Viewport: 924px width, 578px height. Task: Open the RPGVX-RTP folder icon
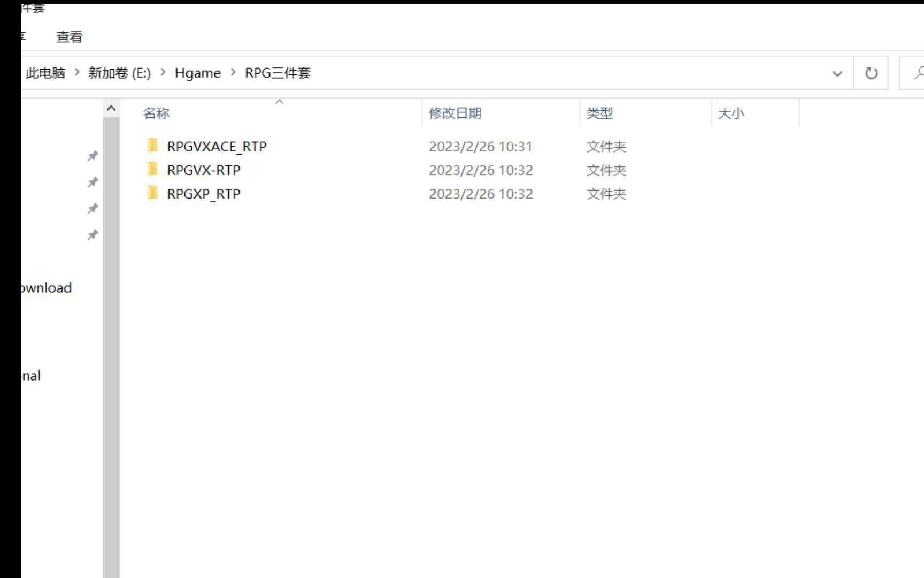point(153,170)
